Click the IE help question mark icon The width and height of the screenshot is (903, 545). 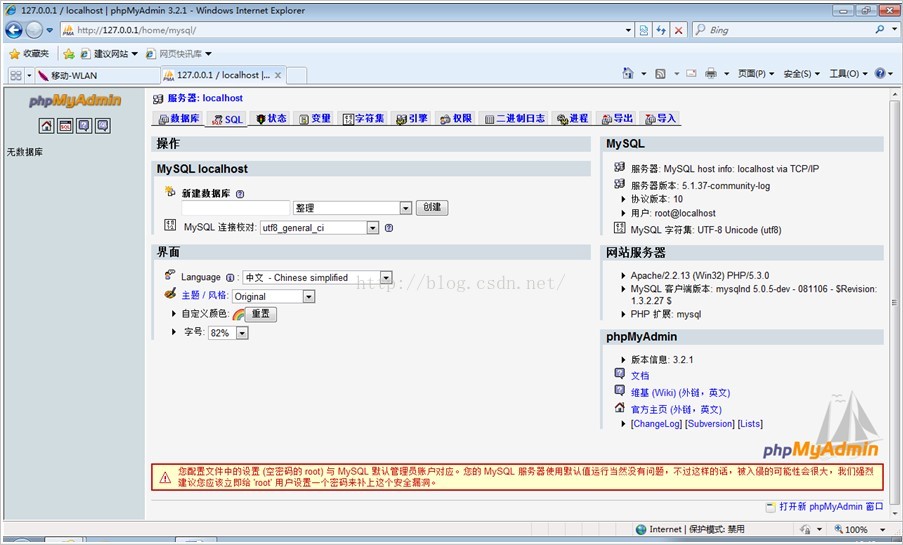point(879,73)
